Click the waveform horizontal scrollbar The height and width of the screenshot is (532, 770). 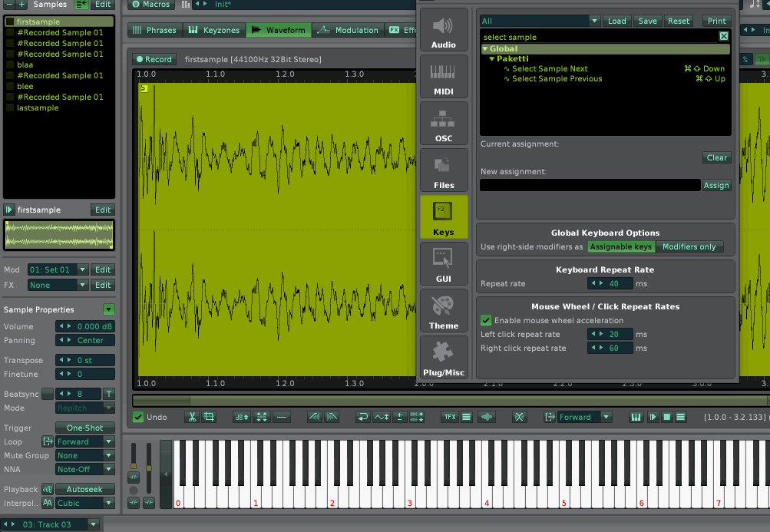461,400
